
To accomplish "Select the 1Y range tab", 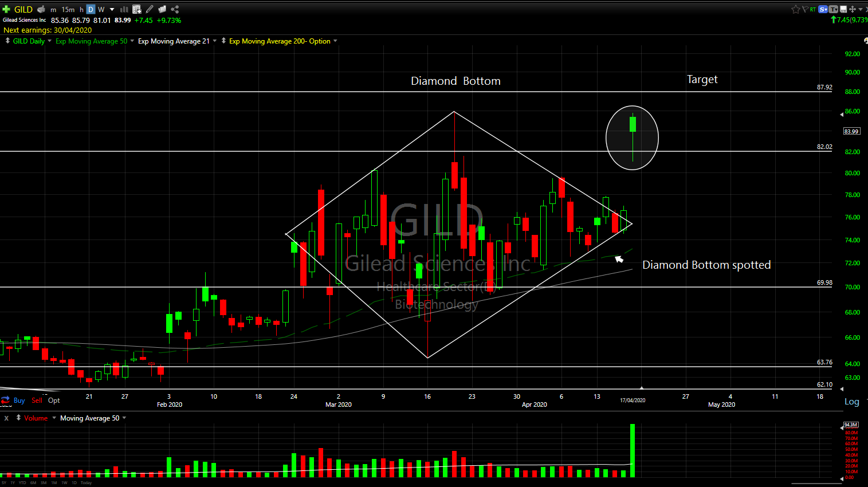I will point(13,482).
